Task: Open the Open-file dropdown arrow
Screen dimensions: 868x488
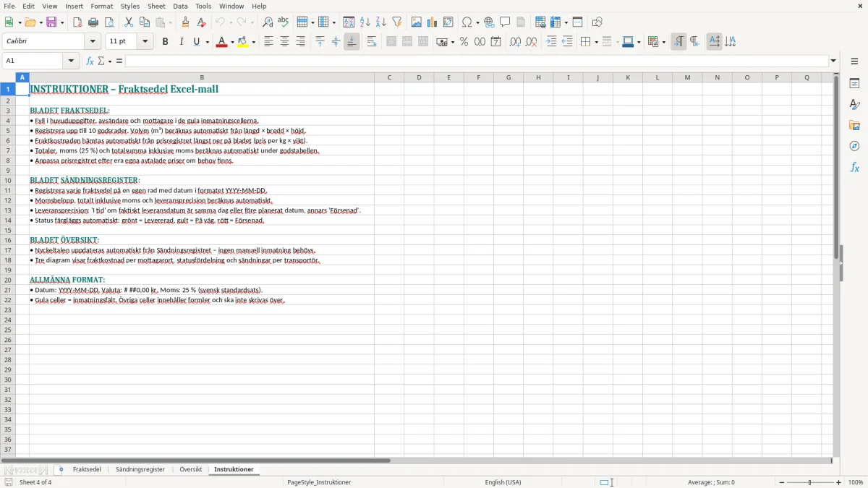Action: 41,22
